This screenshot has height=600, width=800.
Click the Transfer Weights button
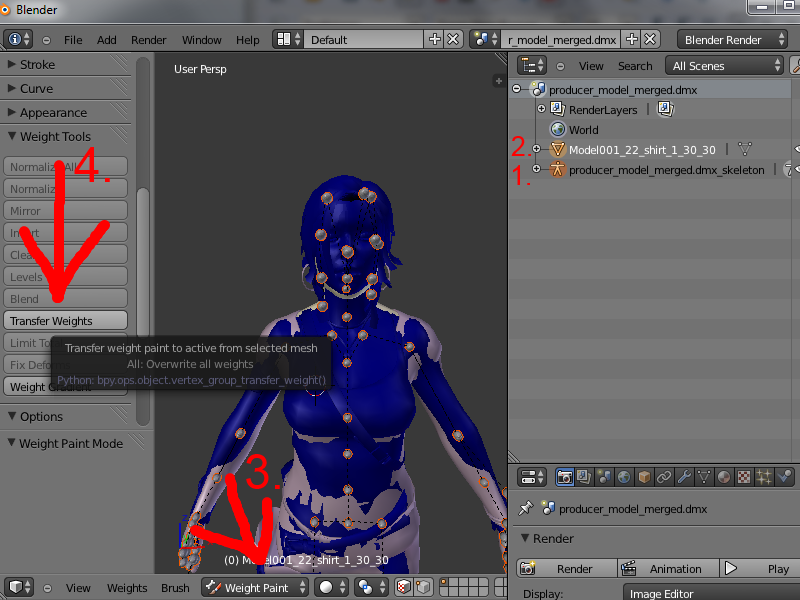(65, 320)
